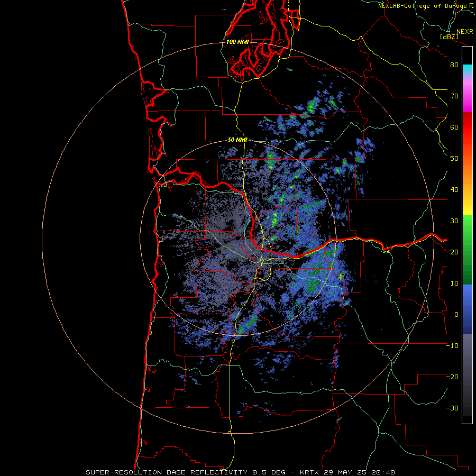The image size is (476, 476).
Task: Click "SUPER-RESOLUTION BASE REFLECTIVITY" caption text
Action: (x=167, y=472)
